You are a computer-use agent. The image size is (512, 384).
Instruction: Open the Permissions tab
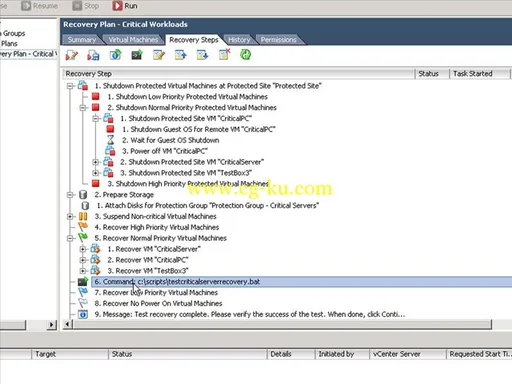pos(278,40)
